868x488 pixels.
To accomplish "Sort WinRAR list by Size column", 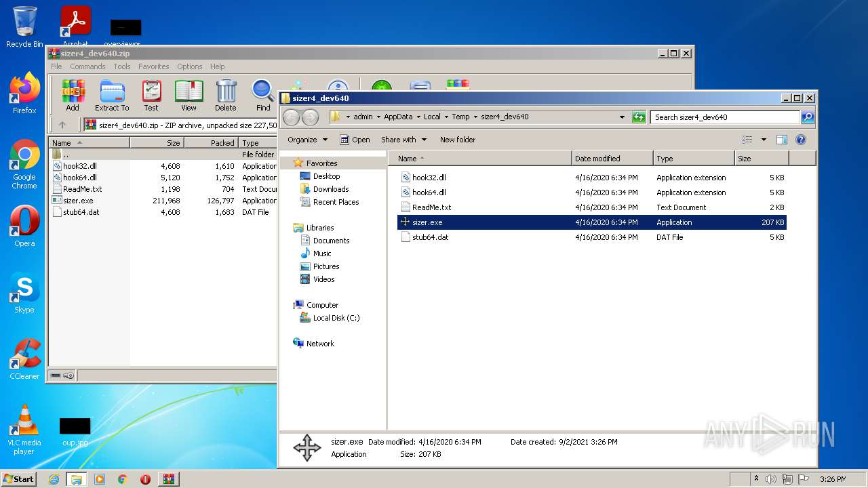I will coord(157,143).
